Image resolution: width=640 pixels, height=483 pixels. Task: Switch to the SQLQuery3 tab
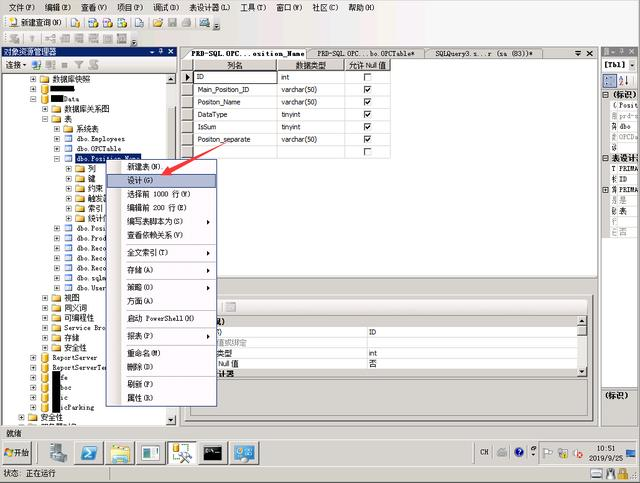(483, 53)
